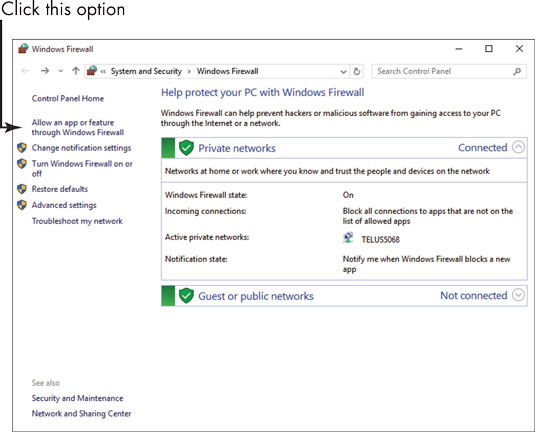Open address bar history dropdown
Image resolution: width=535 pixels, height=432 pixels.
(344, 72)
